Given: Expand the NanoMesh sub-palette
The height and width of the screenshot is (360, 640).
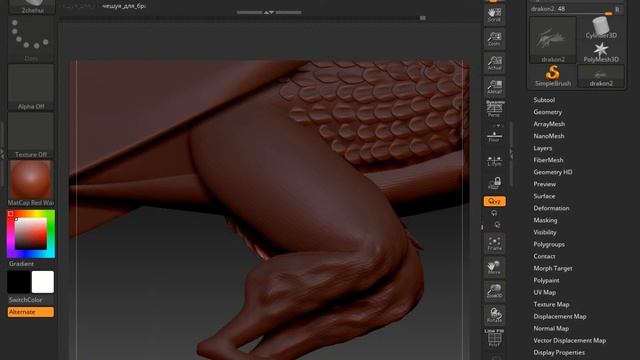Looking at the screenshot, I should coord(549,136).
